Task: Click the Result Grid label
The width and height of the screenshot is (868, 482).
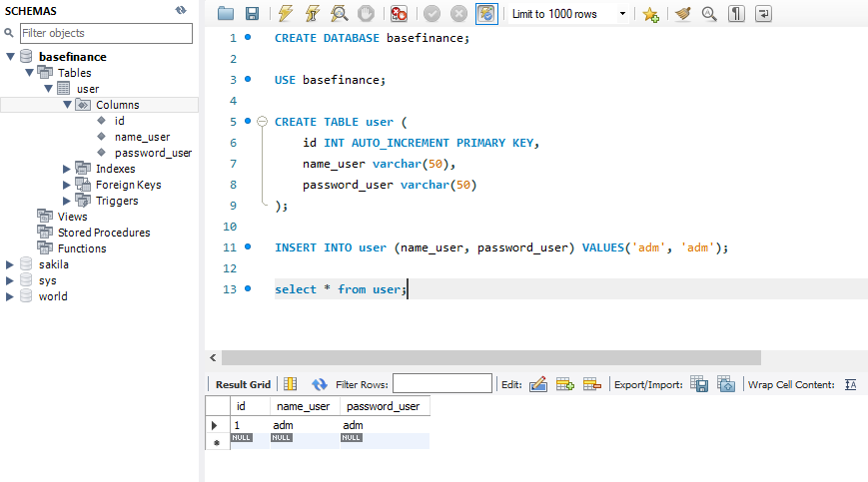Action: 243,385
